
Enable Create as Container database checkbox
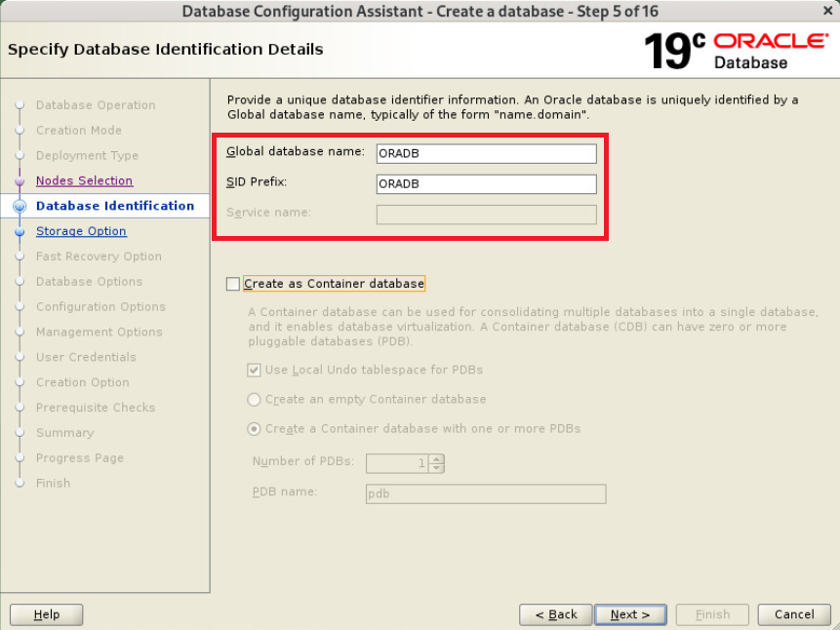[232, 284]
